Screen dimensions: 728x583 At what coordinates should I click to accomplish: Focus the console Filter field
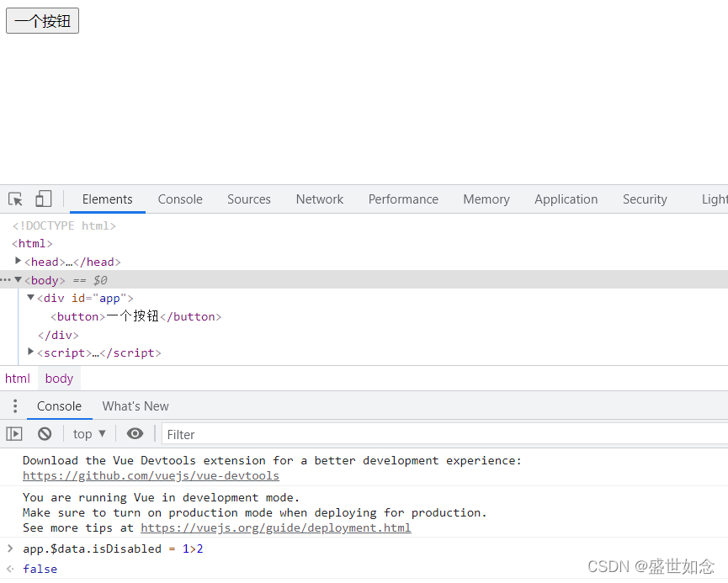[x=444, y=434]
